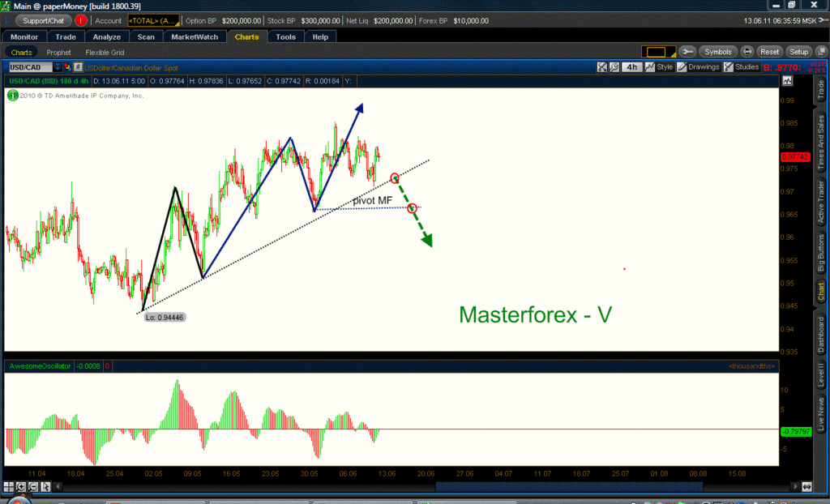
Task: Switch to the Analyze tab
Action: (x=106, y=36)
